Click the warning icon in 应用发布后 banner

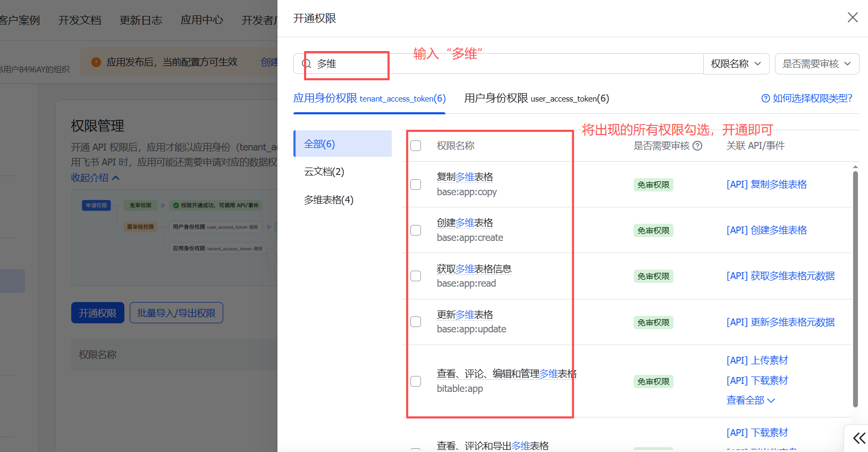pyautogui.click(x=96, y=62)
